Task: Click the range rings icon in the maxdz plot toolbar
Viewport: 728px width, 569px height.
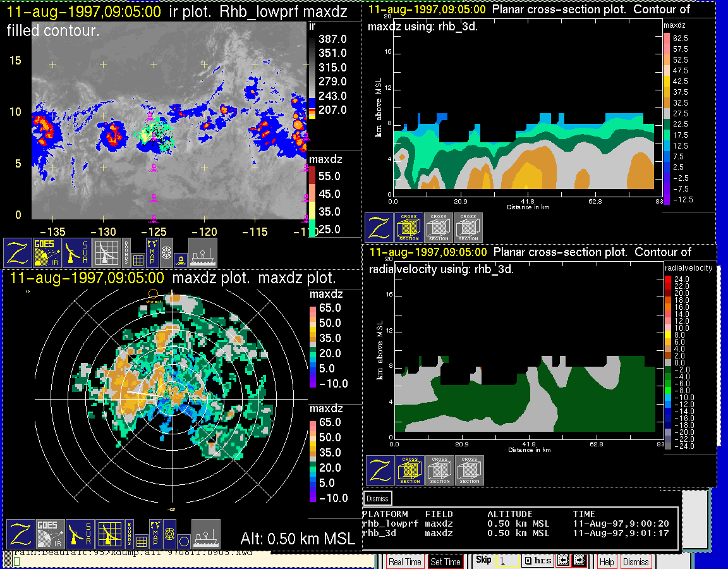Action: tap(169, 534)
